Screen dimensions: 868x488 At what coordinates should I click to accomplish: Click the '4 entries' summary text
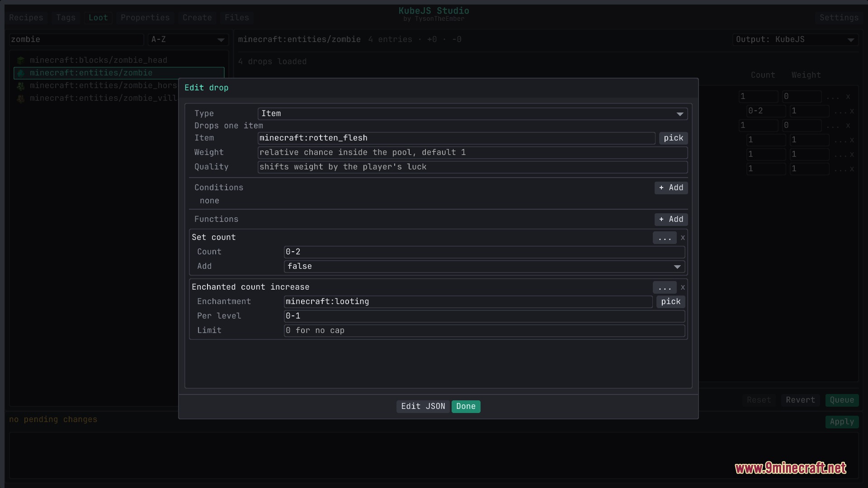click(390, 40)
